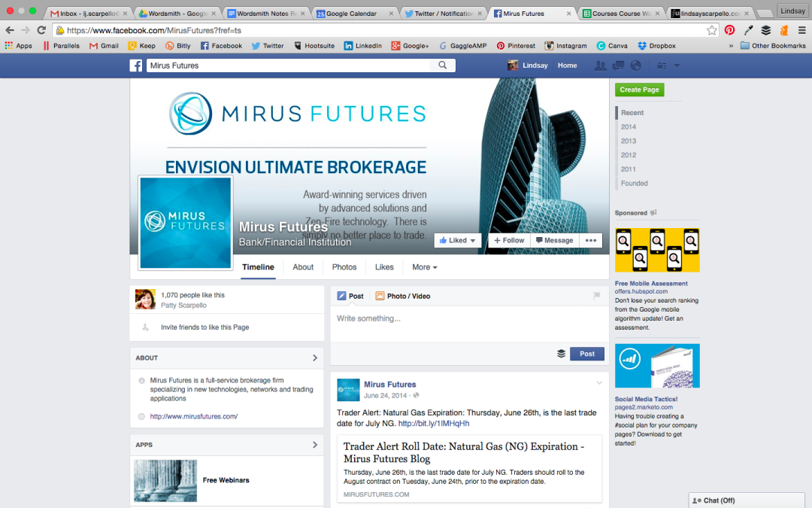Open the Gmail bookmark
This screenshot has width=812, height=508.
click(104, 46)
